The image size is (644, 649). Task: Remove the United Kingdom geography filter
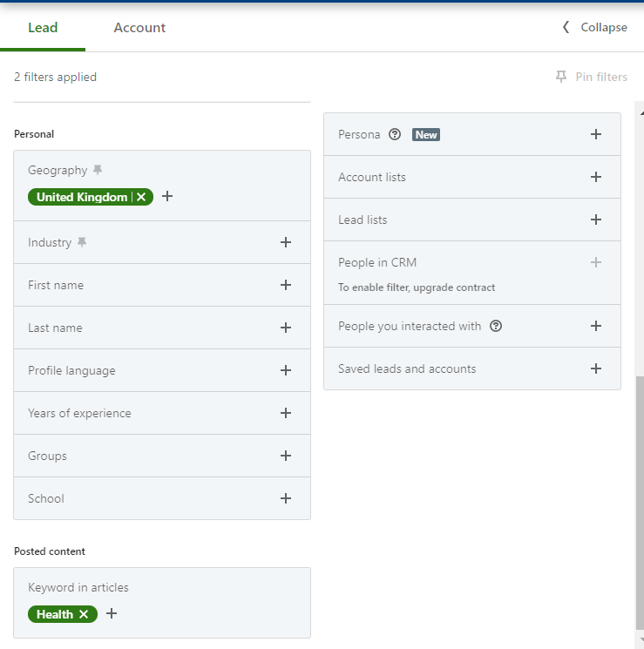point(141,197)
